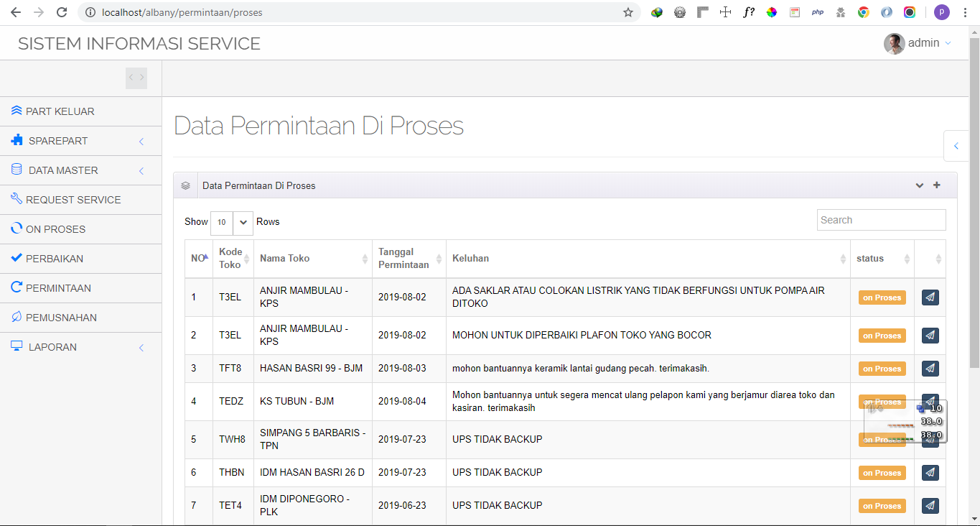Click the page vertical scrollbar

coord(974,216)
